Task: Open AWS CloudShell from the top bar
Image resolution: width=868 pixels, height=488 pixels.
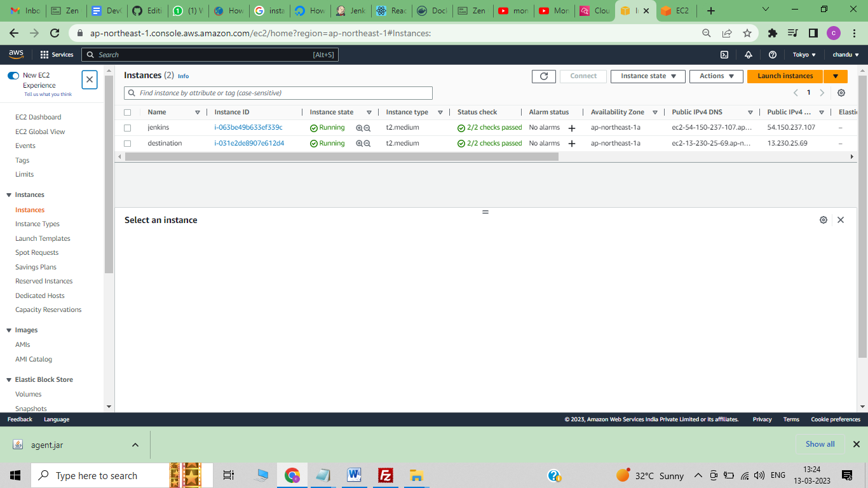Action: point(725,55)
